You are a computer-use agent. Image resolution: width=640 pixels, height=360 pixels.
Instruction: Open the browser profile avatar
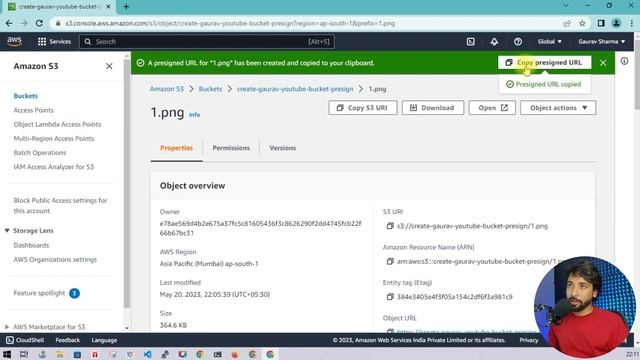[616, 23]
